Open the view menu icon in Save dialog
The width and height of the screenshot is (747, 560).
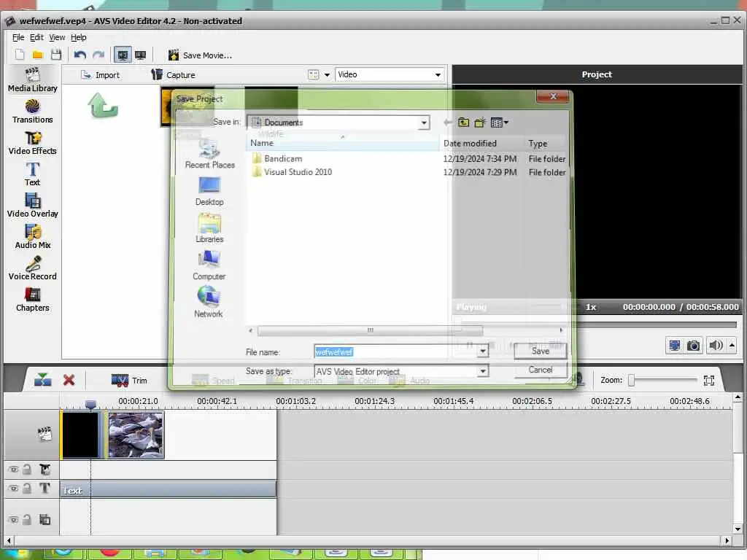pos(499,122)
